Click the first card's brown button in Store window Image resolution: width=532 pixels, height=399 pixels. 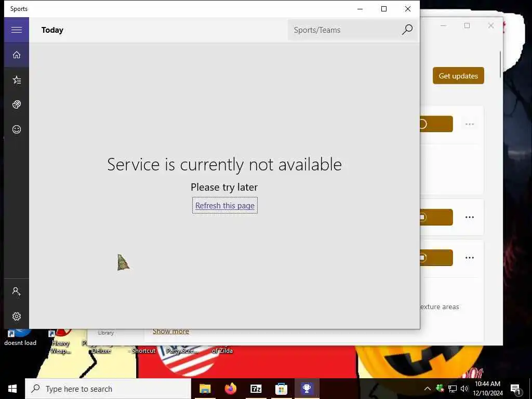tap(436, 124)
